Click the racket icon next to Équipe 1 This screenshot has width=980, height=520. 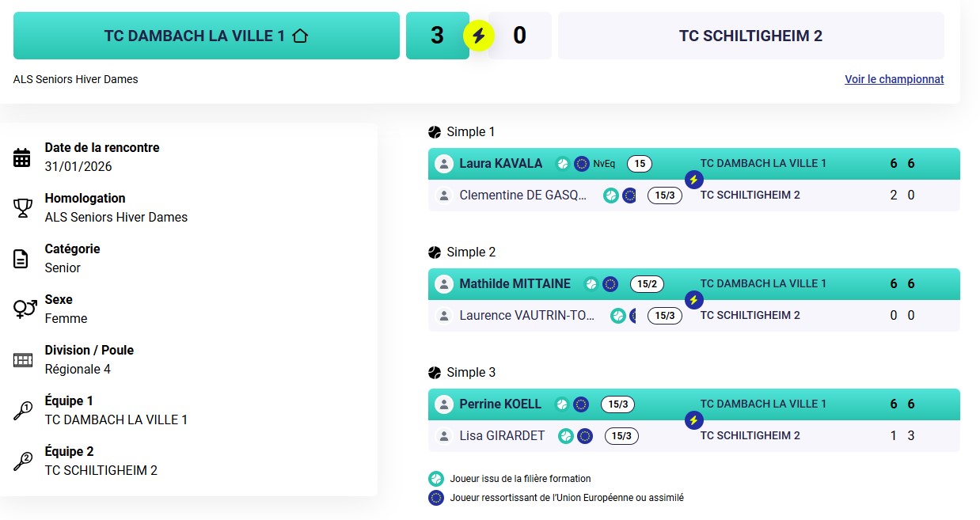(23, 411)
